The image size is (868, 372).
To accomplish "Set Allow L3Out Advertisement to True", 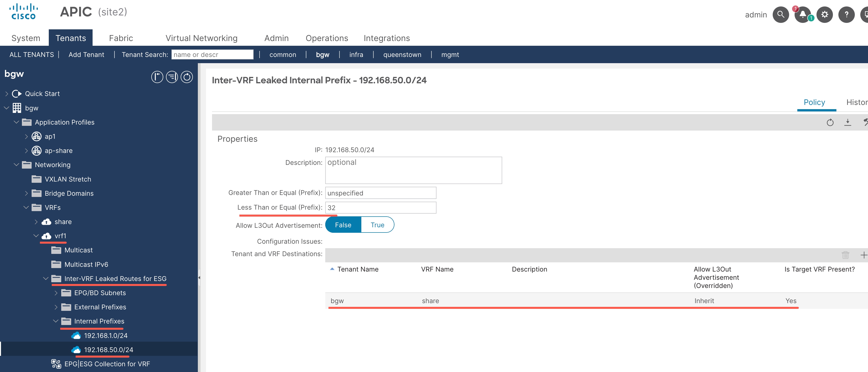I will click(378, 225).
